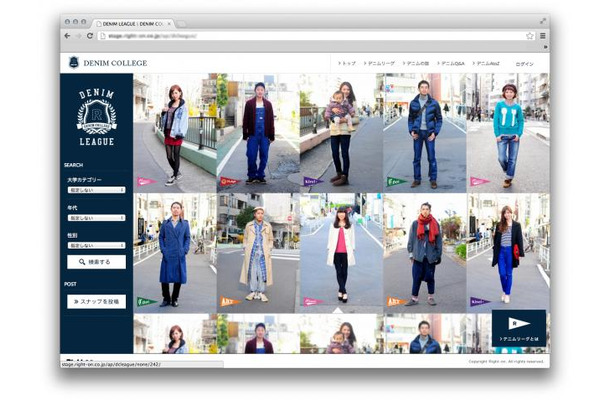
Task: Select the DENIM LEAGUE browser tab
Action: point(132,24)
